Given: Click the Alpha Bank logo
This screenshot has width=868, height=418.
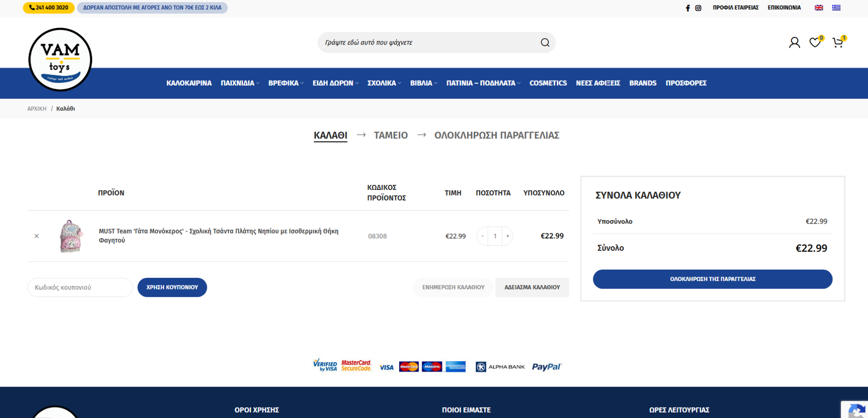Looking at the screenshot, I should point(500,367).
